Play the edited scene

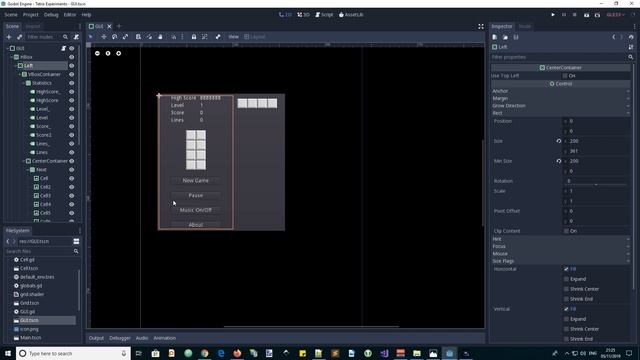(586, 15)
